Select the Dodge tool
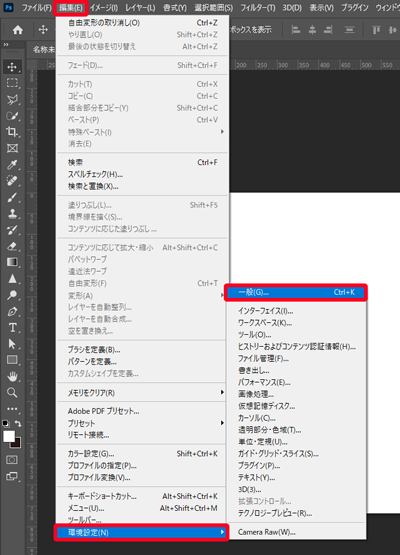The height and width of the screenshot is (555, 400). tap(12, 295)
